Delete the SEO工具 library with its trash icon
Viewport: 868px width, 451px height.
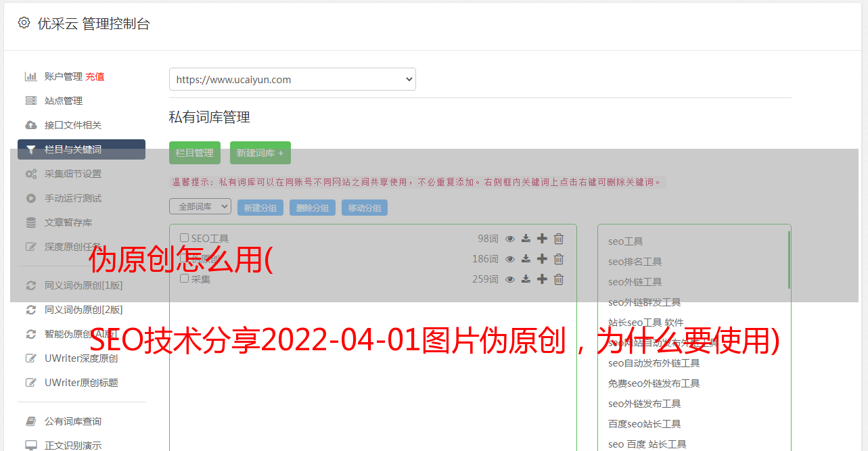(x=559, y=239)
